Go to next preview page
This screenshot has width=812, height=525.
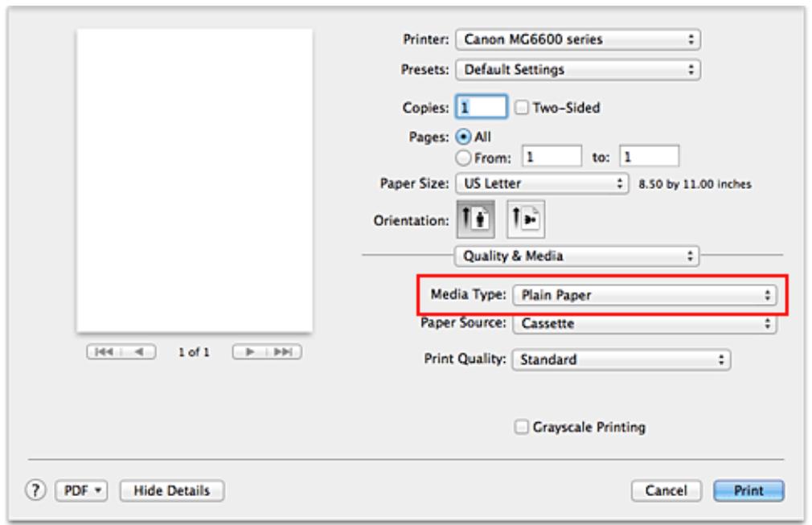[x=249, y=352]
